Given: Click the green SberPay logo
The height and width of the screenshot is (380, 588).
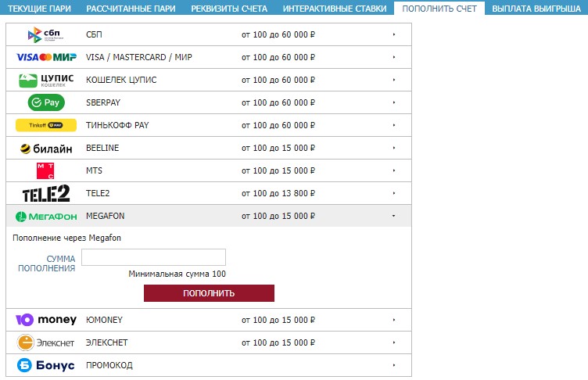Looking at the screenshot, I should pyautogui.click(x=46, y=102).
